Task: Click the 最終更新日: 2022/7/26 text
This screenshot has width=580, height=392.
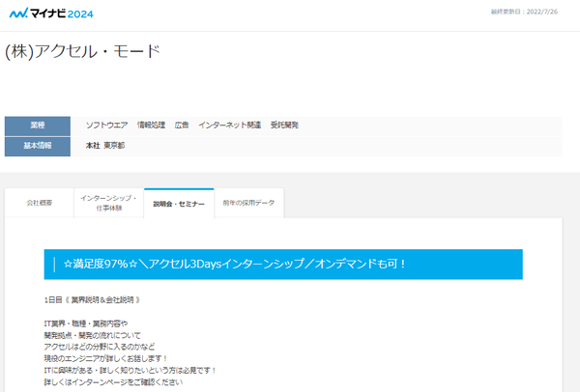Action: click(x=524, y=12)
